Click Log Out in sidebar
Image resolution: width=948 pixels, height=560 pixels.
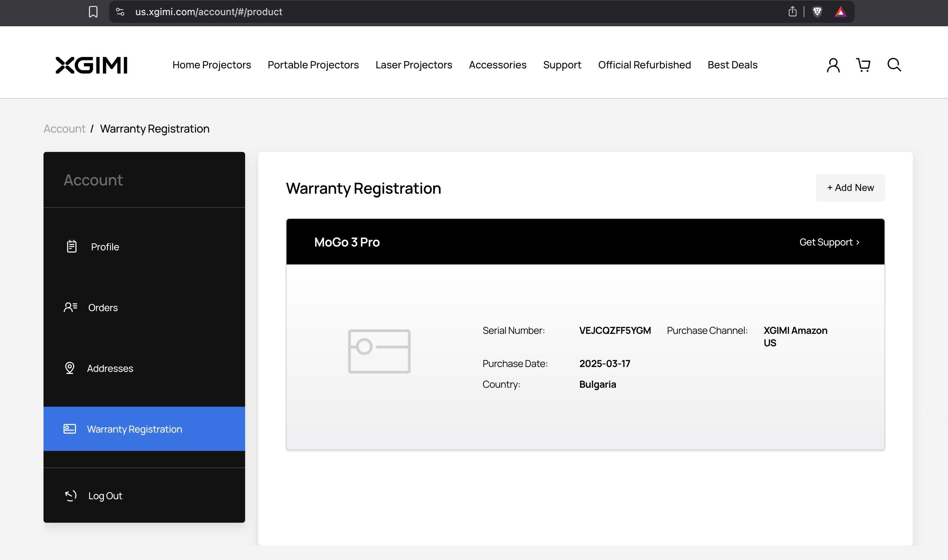144,495
